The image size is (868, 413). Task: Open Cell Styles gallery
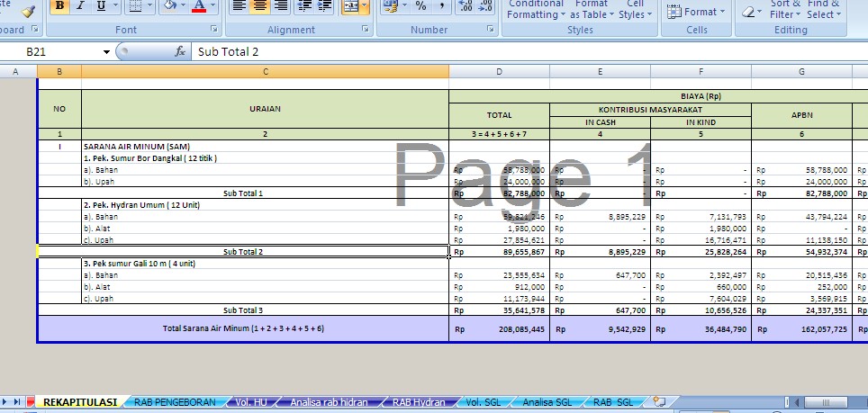(x=635, y=9)
